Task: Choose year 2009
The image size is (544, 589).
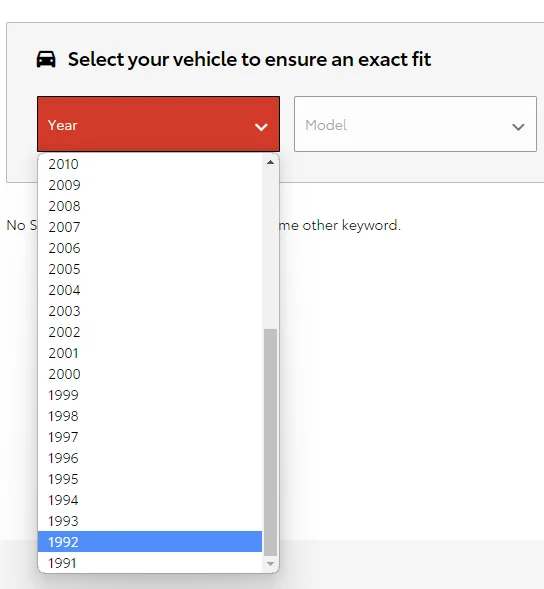Action: [150, 185]
